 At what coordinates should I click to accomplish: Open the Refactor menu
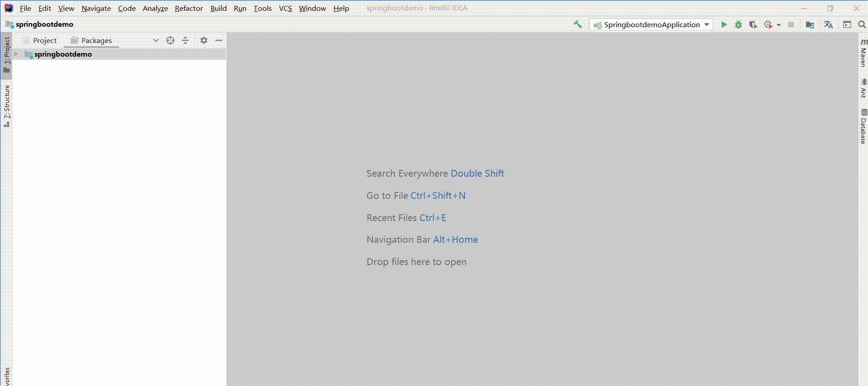pyautogui.click(x=189, y=8)
